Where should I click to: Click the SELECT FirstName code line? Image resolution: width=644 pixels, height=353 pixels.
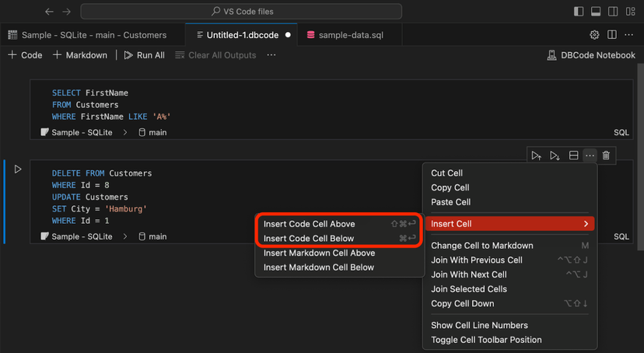tap(90, 93)
